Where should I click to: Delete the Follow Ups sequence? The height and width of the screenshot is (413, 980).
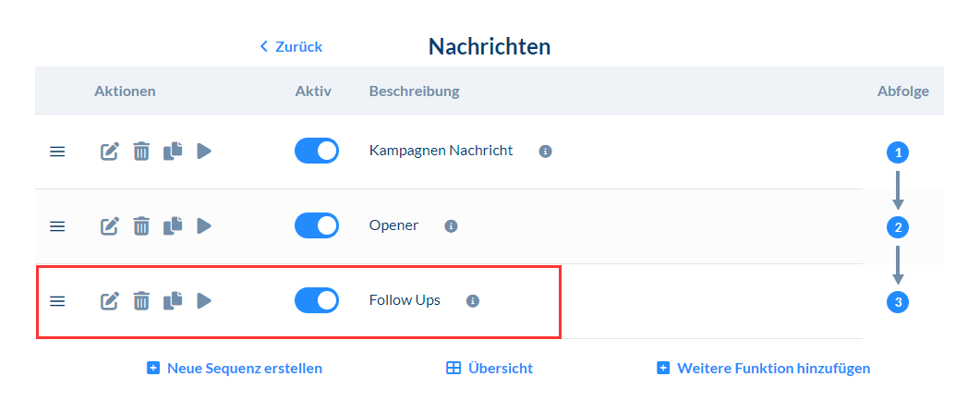point(141,300)
